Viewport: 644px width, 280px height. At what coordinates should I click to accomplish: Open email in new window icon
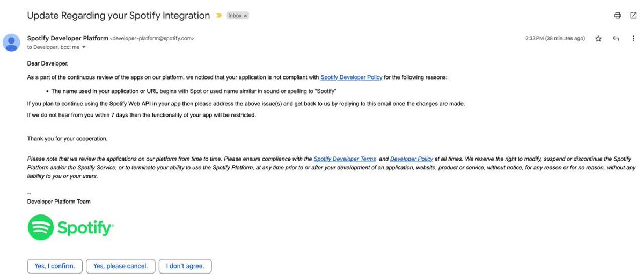632,16
